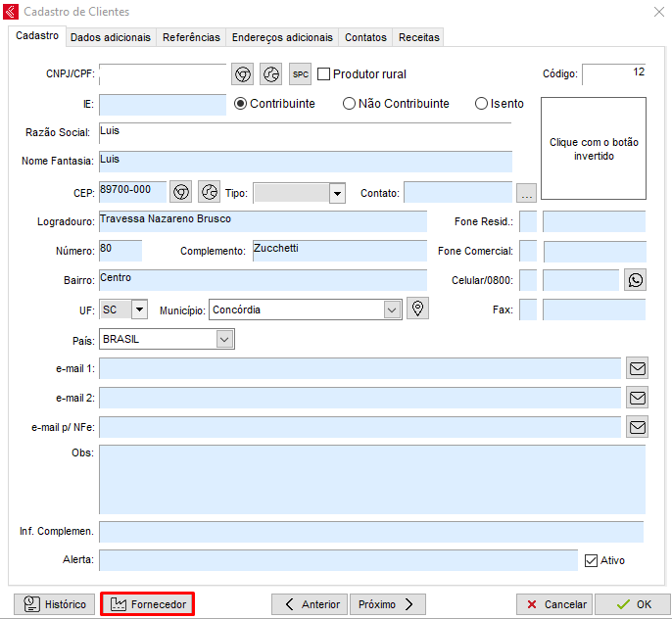This screenshot has width=672, height=619.
Task: Open the Dados adicionais tab
Action: (111, 37)
